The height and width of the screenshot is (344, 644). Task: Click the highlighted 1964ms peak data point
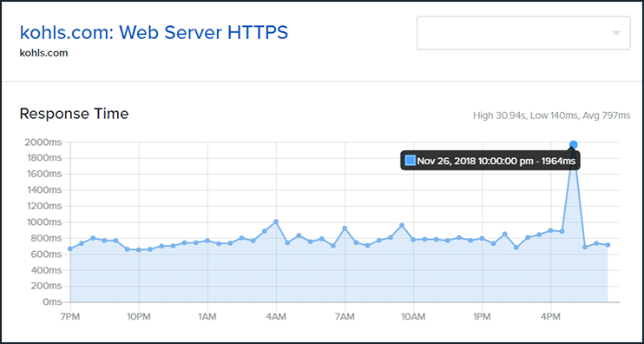tap(574, 145)
